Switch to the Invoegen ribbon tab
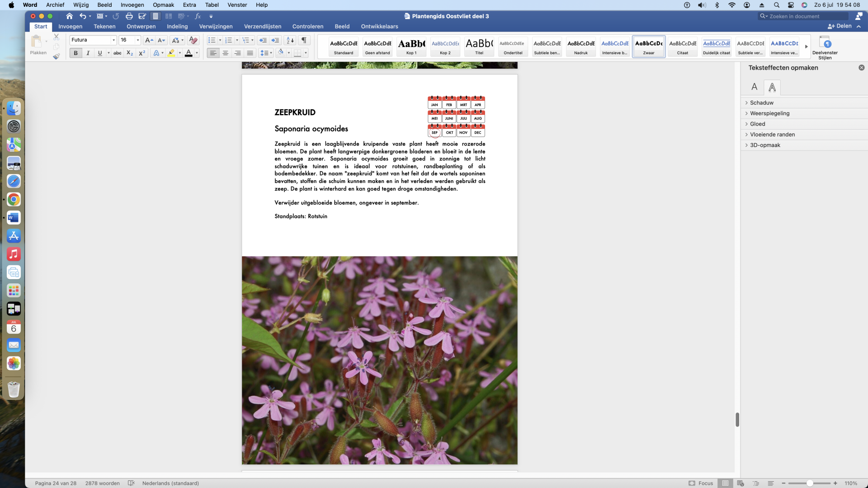Screen dimensions: 868x488 tap(70, 27)
